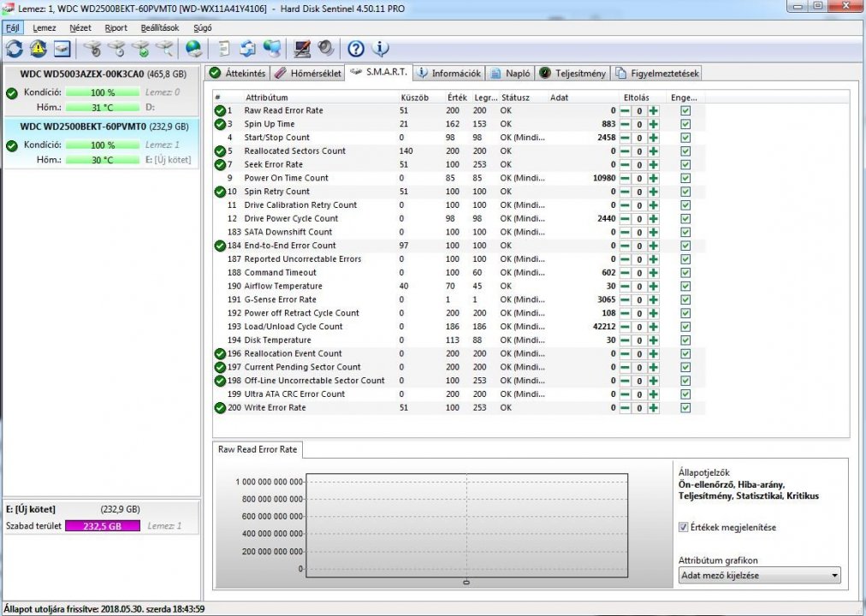Click the magenta 232,5 GB free space bar
The width and height of the screenshot is (866, 616).
click(x=103, y=526)
